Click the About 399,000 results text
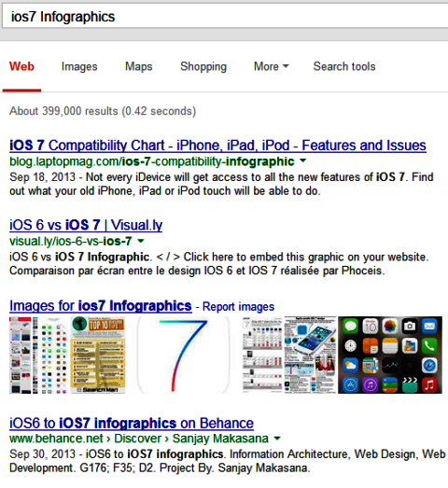Viewport: 448px width, 488px height. click(103, 111)
